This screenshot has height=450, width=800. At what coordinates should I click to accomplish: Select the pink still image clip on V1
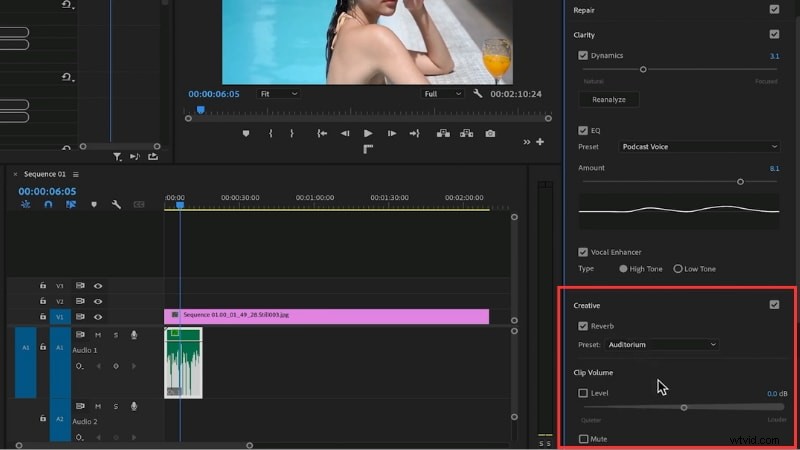327,316
